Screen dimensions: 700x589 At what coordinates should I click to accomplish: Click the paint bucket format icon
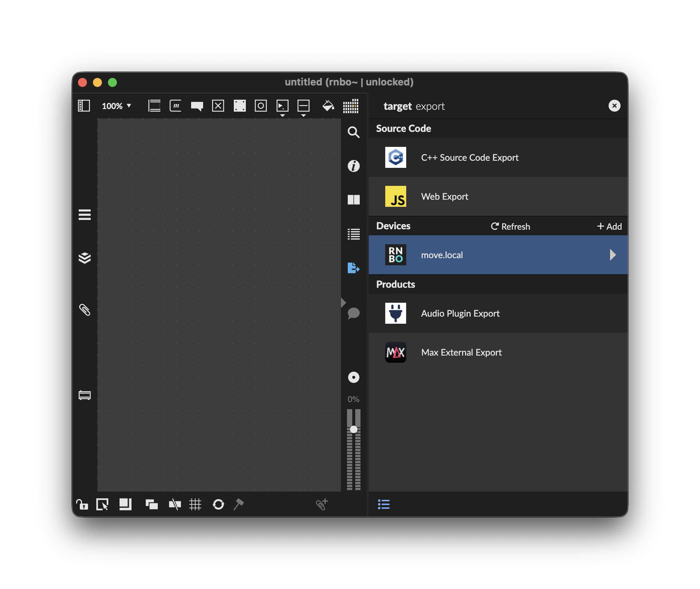pyautogui.click(x=328, y=106)
